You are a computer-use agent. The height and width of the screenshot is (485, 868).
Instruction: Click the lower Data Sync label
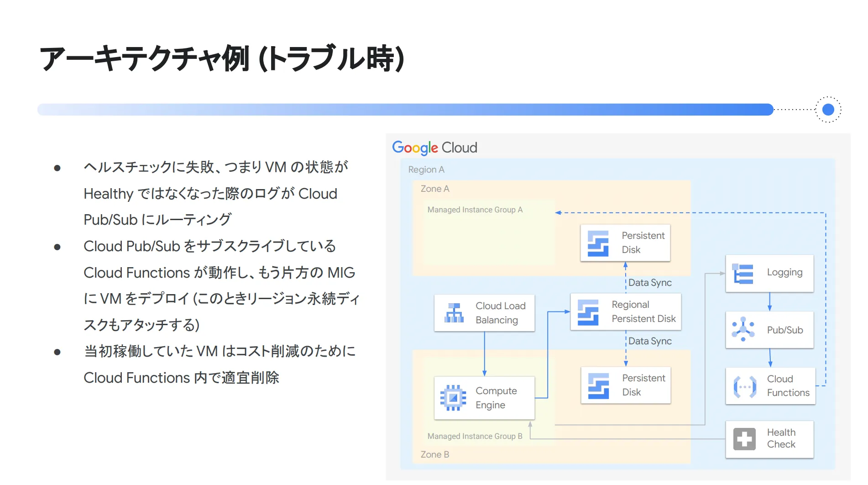coord(650,341)
